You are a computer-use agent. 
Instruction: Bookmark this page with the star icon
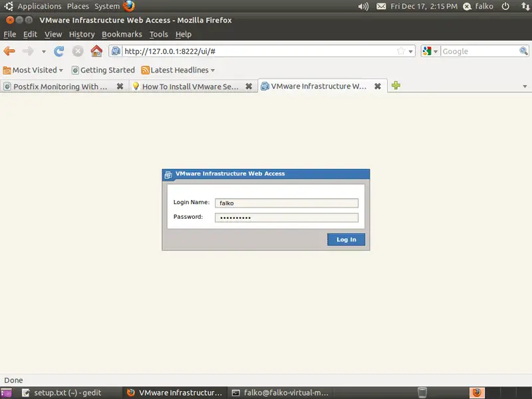coord(401,51)
